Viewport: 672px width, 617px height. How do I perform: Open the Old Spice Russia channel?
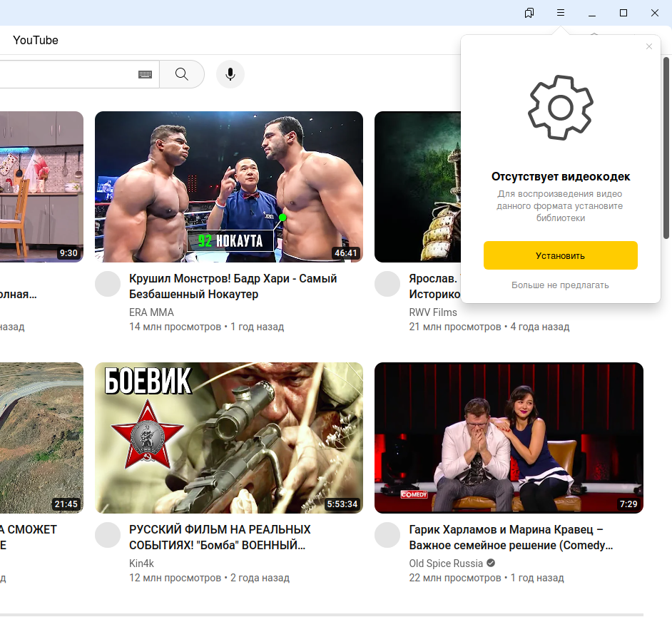coord(446,564)
